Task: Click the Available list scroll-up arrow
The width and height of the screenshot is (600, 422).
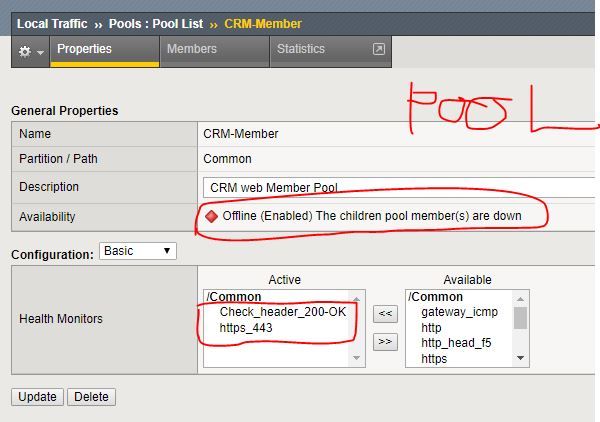Action: tap(520, 297)
